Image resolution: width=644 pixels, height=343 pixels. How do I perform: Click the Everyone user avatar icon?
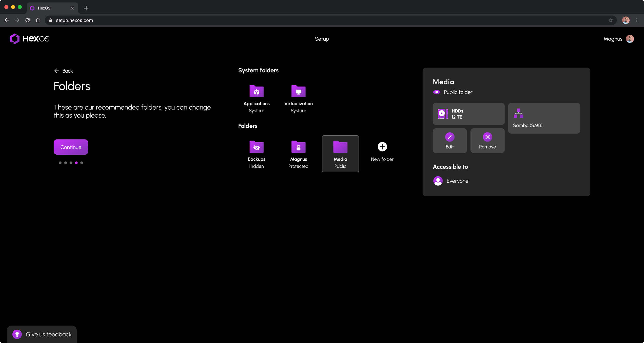coord(438,181)
